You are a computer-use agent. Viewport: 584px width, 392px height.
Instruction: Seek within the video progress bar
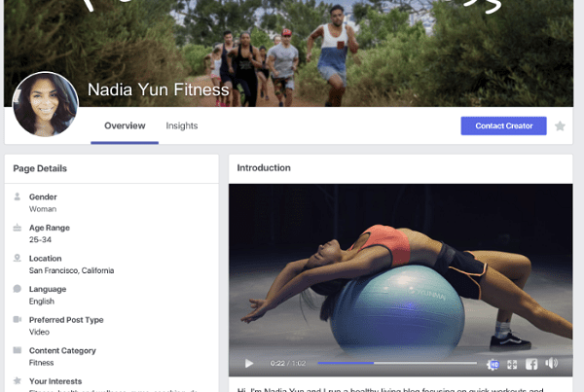397,363
